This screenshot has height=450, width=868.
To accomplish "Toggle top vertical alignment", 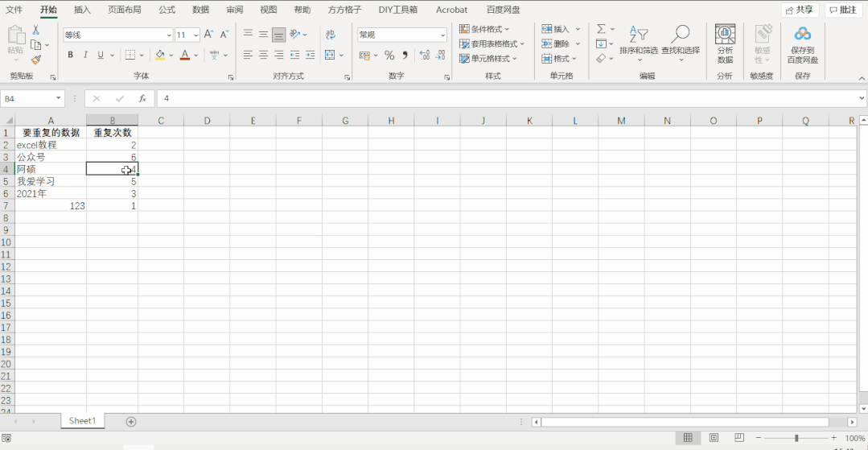I will [249, 35].
